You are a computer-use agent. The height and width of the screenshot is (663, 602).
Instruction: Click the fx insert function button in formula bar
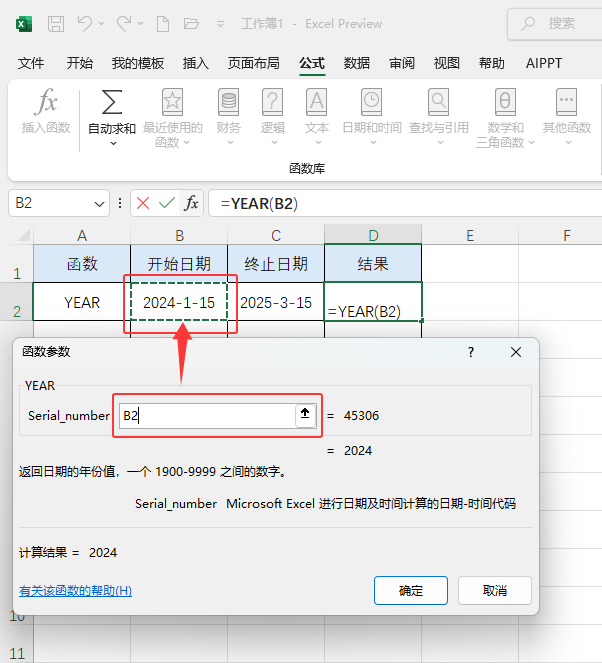tap(191, 203)
